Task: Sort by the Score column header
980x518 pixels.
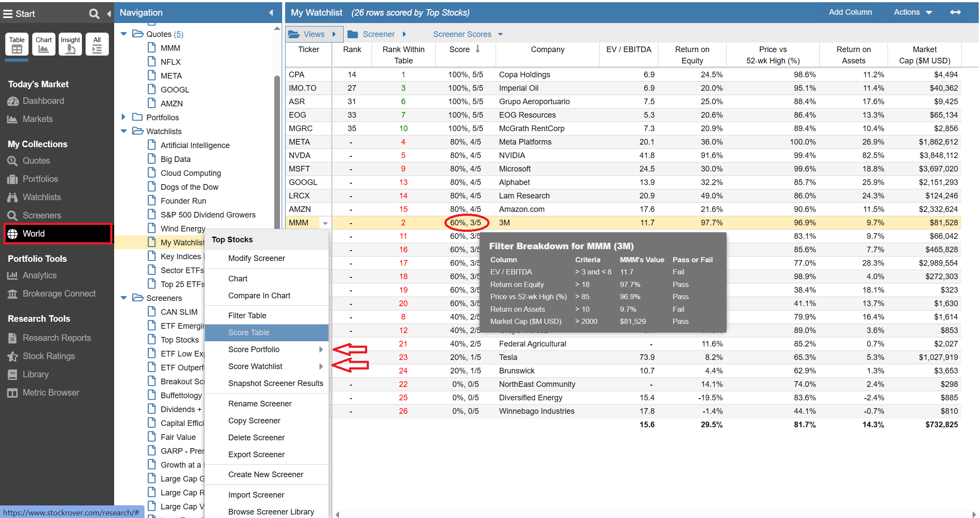Action: pos(465,54)
